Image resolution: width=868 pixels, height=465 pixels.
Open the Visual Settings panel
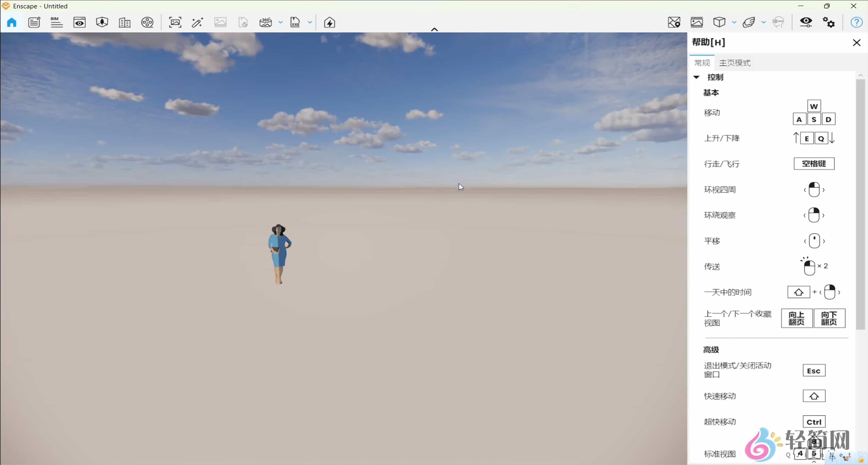pos(806,22)
